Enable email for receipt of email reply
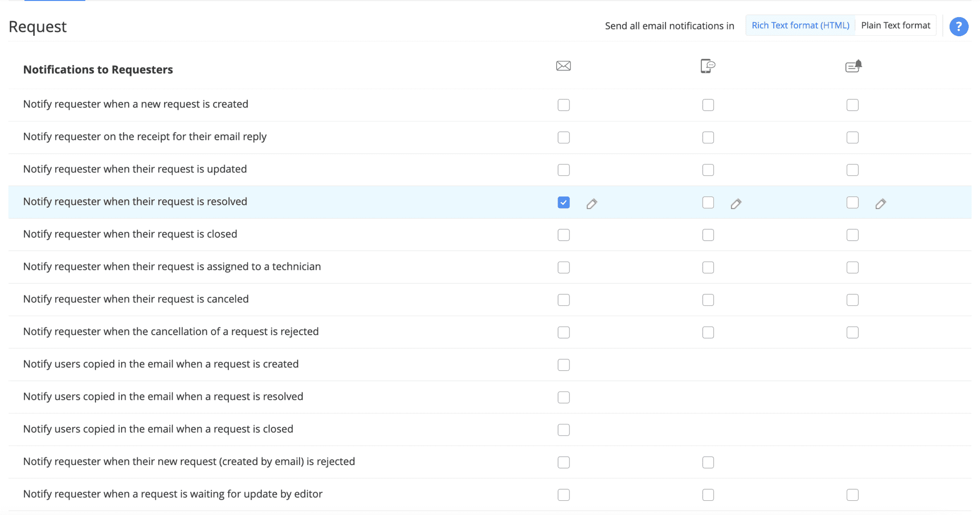 (563, 137)
